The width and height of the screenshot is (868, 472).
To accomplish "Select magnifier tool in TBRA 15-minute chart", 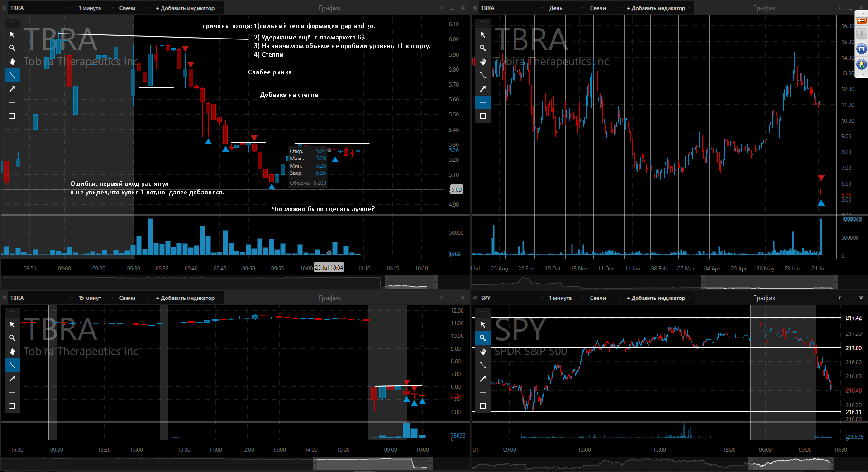I will (x=12, y=338).
